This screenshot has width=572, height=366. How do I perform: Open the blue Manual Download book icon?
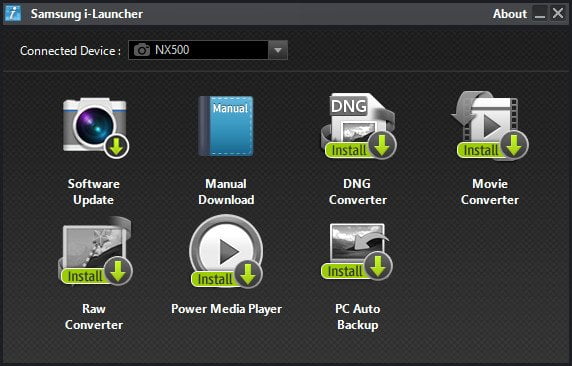point(226,126)
